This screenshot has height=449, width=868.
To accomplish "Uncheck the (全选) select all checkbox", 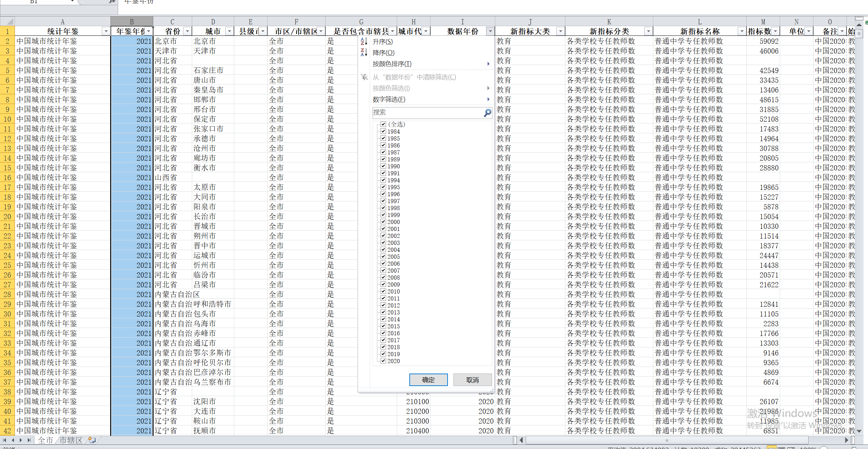I will 383,124.
